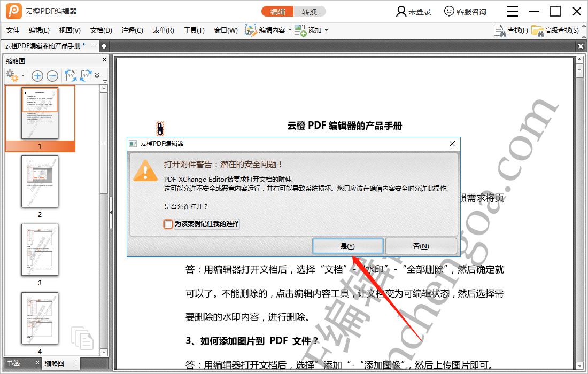Open the 表单(R) menu
Screen dimensions: 588x374
point(164,30)
